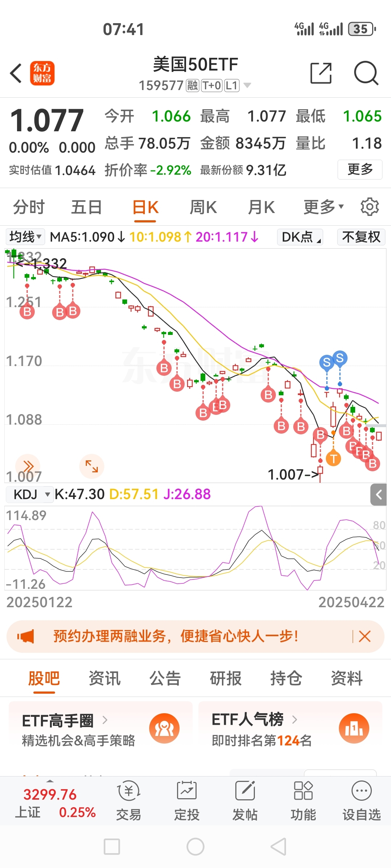
Task: Tap the megaphone icon on banner
Action: tap(26, 636)
